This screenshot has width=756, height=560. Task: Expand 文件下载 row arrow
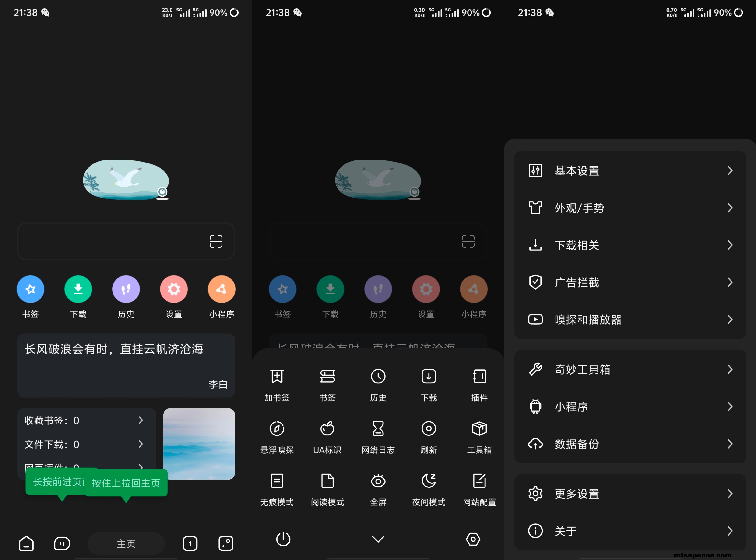coord(141,444)
